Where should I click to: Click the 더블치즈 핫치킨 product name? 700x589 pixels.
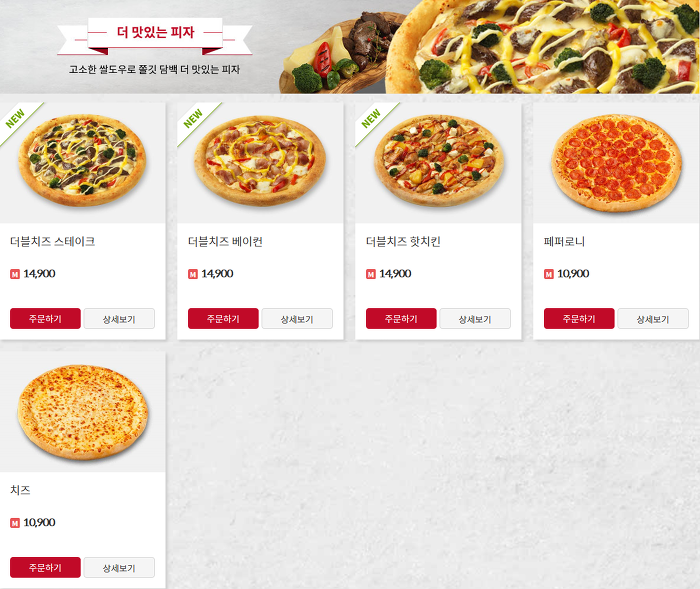403,242
